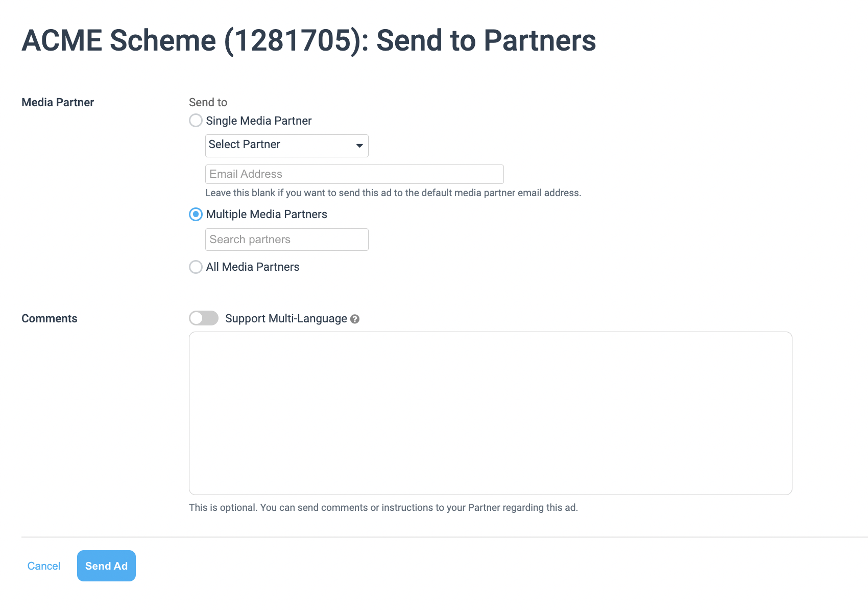Select the Single Media Partner radio button

coord(196,121)
